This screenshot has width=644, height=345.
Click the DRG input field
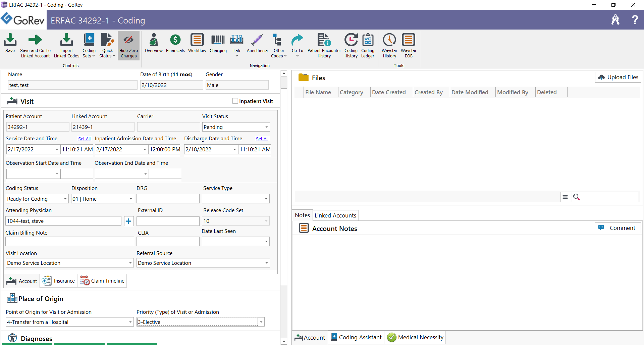coord(168,199)
